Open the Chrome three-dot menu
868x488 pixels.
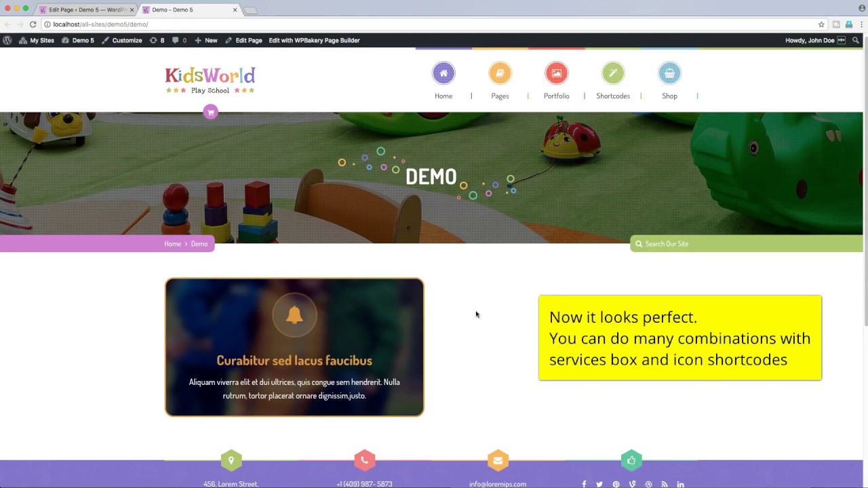tap(861, 24)
